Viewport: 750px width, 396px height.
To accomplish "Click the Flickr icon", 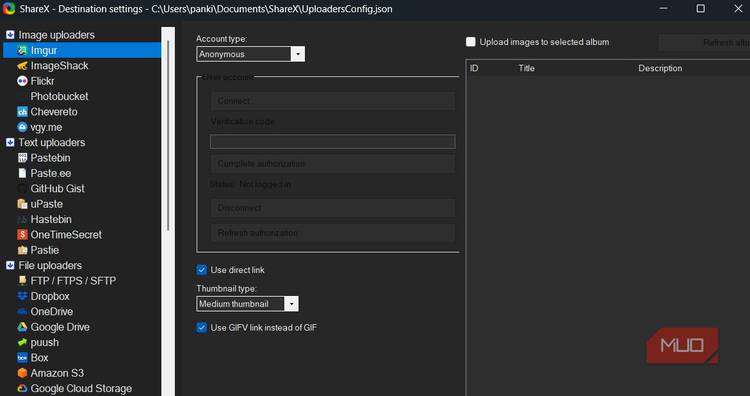I will (x=22, y=81).
